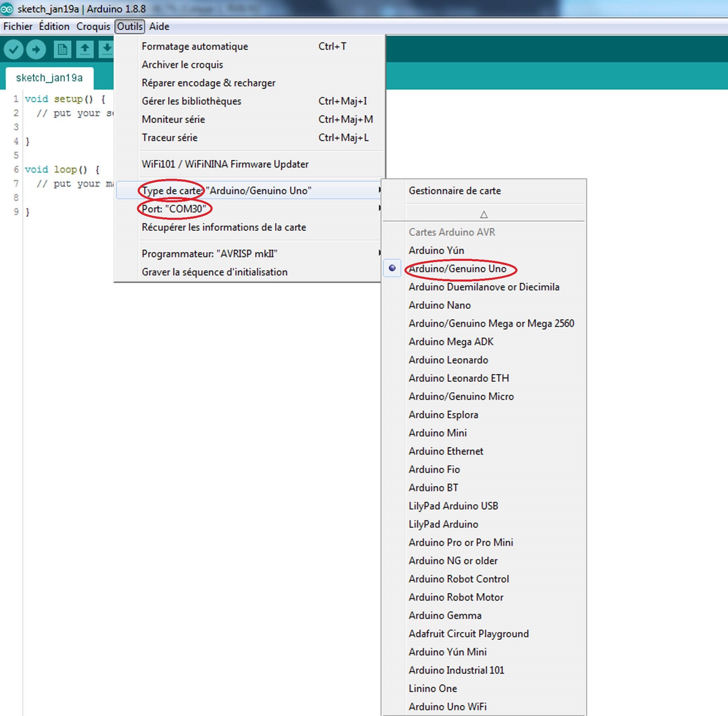Click the 'void loop() {' code line
The image size is (728, 716).
pyautogui.click(x=62, y=169)
